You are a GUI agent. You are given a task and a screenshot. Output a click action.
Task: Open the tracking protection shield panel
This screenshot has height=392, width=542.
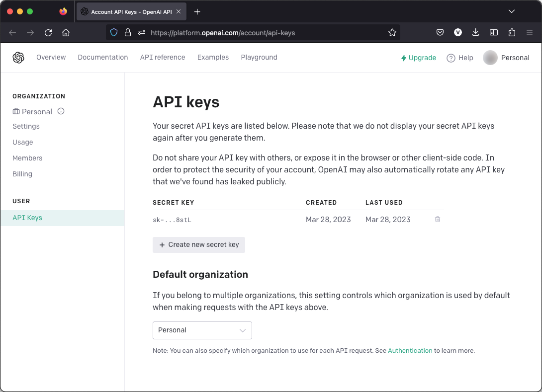114,33
